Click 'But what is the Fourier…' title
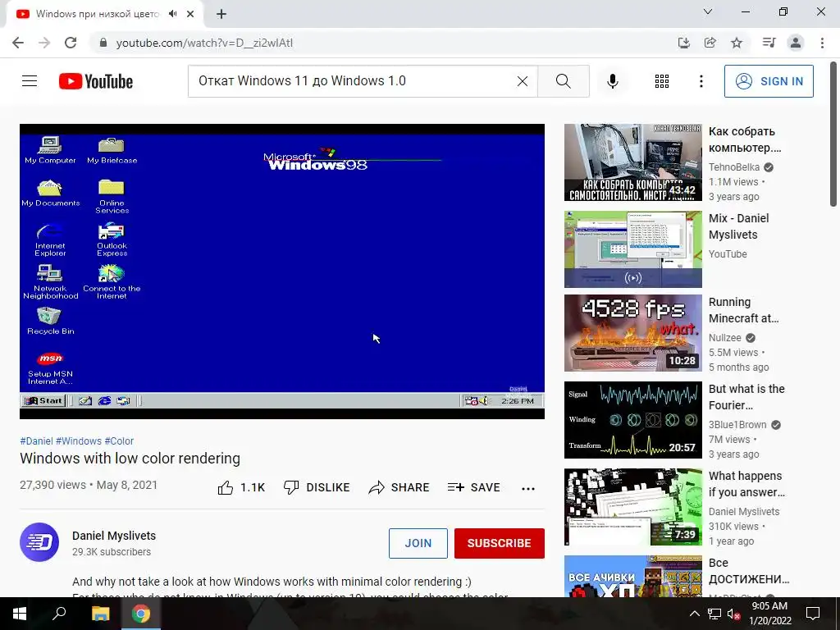 coord(746,397)
